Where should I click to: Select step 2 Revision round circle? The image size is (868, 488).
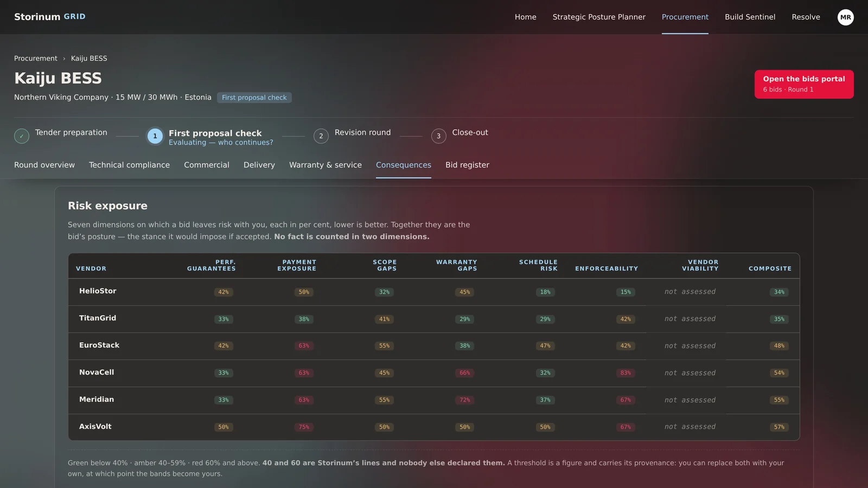[321, 136]
